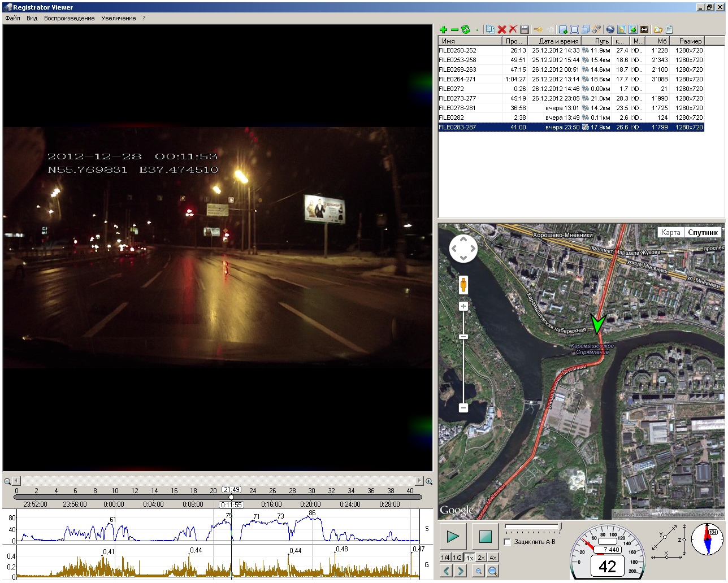
Task: Click the bold red X delete icon
Action: coord(502,29)
